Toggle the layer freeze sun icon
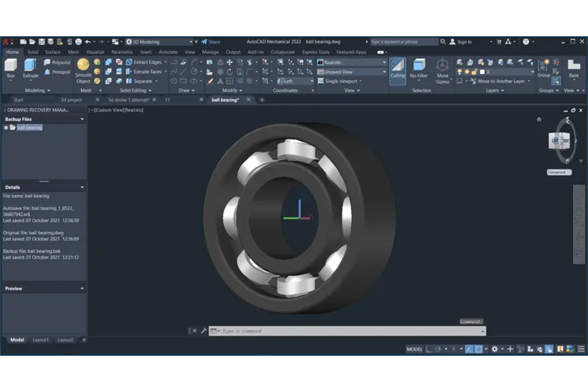This screenshot has width=588, height=392. pyautogui.click(x=467, y=72)
